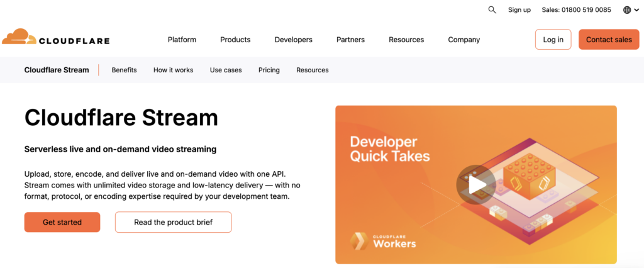Select the Use cases sub-navigation link
644x268 pixels.
pyautogui.click(x=226, y=70)
